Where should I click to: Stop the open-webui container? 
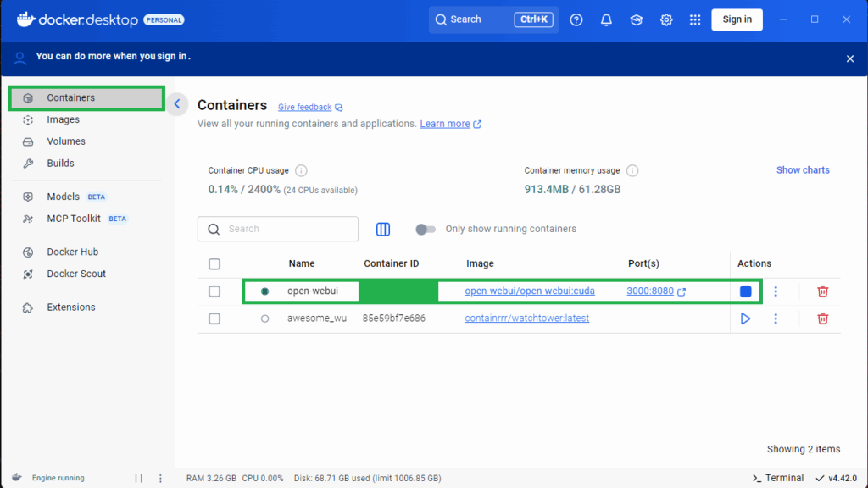tap(745, 291)
